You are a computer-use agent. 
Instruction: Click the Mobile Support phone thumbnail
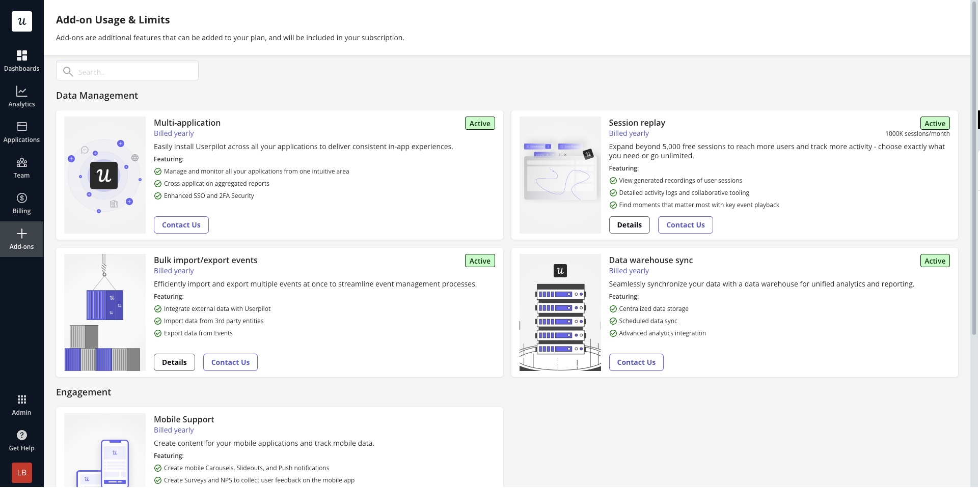point(105,450)
